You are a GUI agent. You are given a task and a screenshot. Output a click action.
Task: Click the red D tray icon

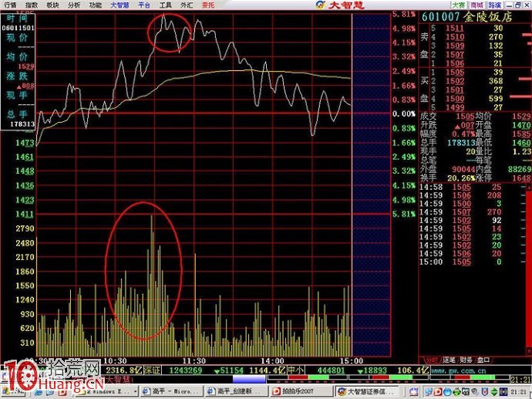pyautogui.click(x=439, y=392)
